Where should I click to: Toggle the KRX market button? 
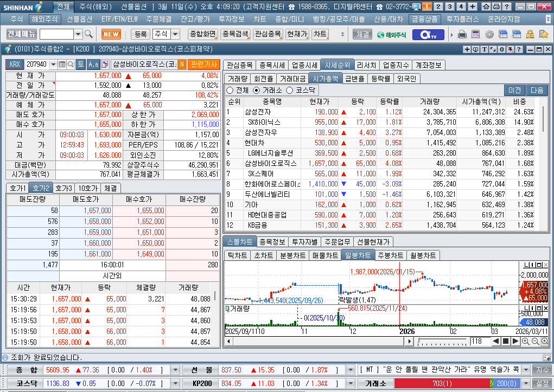[15, 65]
